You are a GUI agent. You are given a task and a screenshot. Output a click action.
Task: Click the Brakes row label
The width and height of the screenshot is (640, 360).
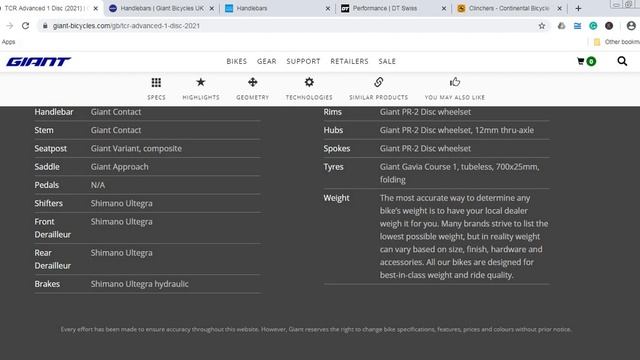point(47,284)
